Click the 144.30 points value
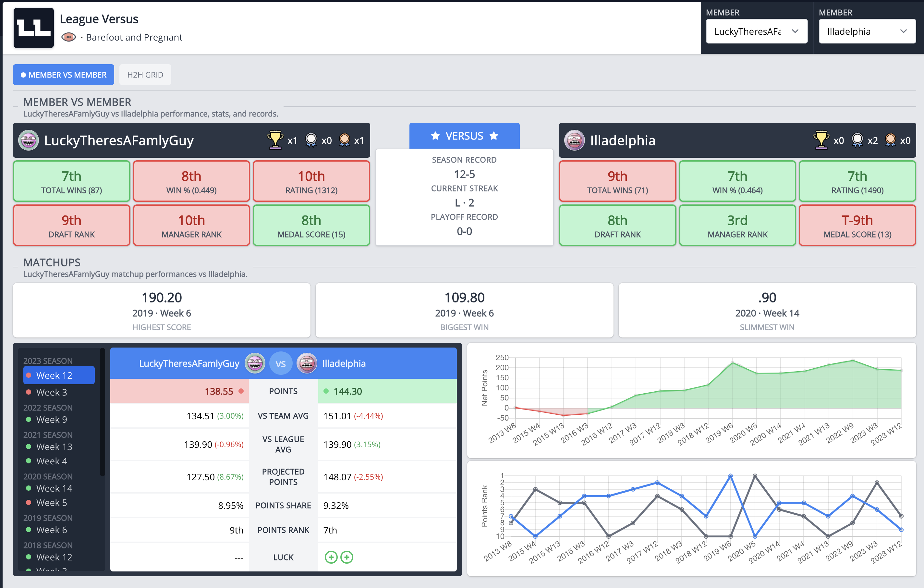 [x=348, y=391]
